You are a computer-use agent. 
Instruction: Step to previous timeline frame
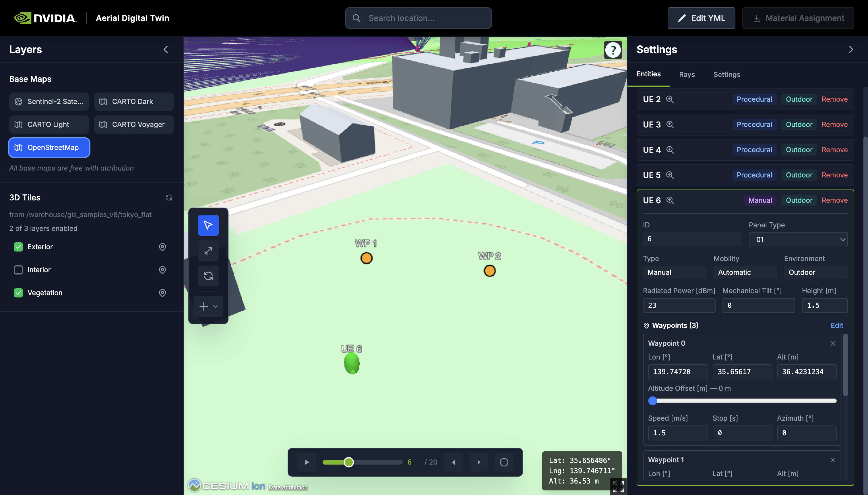(453, 462)
